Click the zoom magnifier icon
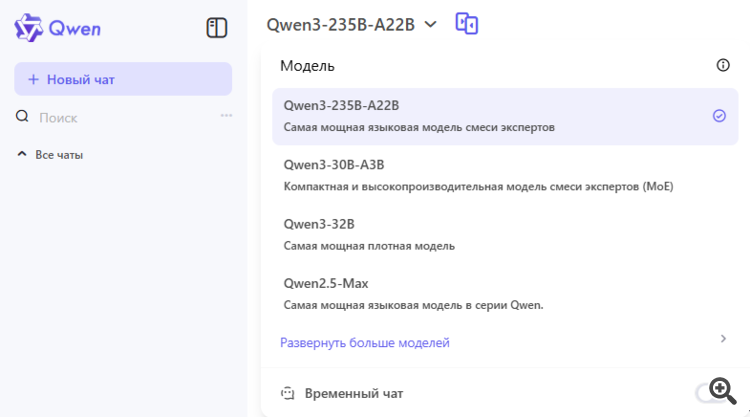 coord(723,390)
